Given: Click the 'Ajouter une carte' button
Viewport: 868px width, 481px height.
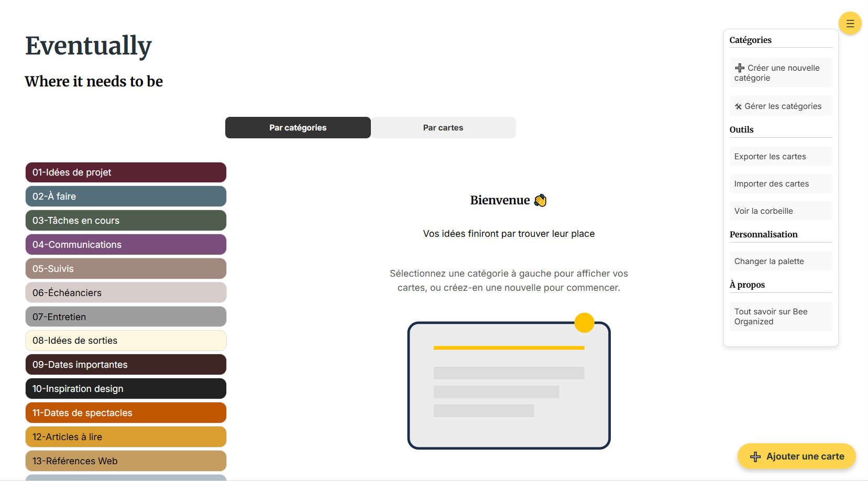Looking at the screenshot, I should tap(796, 456).
